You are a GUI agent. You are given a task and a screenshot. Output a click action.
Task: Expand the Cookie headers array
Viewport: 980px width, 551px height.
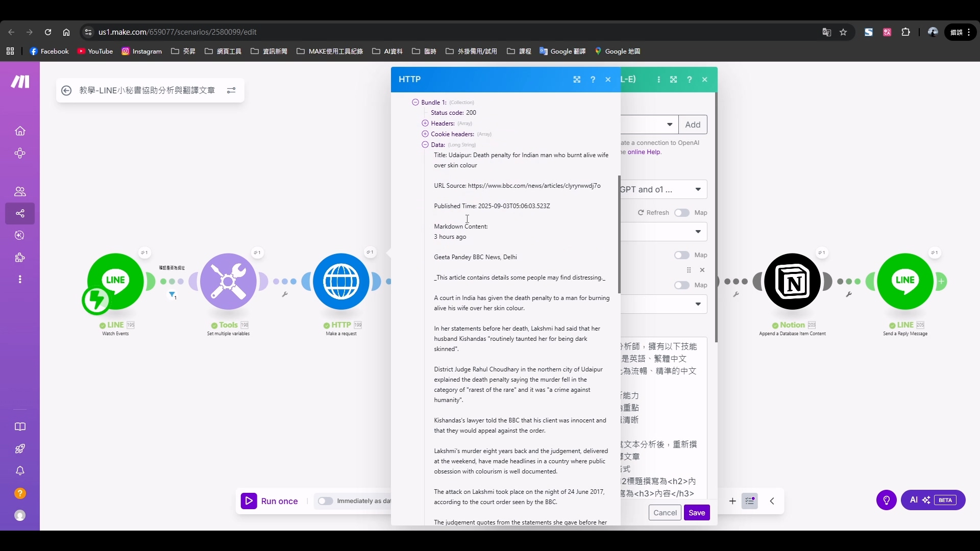[x=425, y=134]
